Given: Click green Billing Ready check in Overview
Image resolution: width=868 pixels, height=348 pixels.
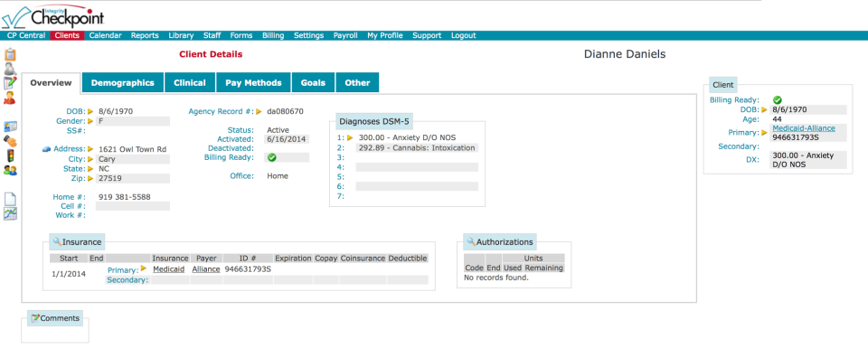Looking at the screenshot, I should point(271,157).
